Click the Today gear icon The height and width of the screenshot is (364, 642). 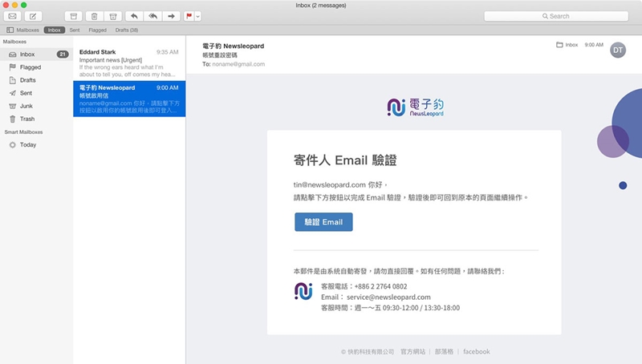[x=13, y=145]
